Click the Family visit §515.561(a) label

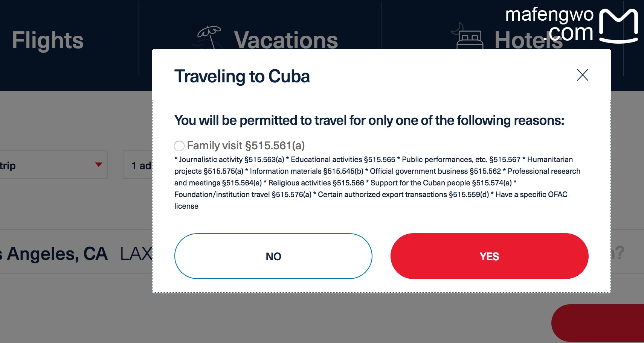246,146
